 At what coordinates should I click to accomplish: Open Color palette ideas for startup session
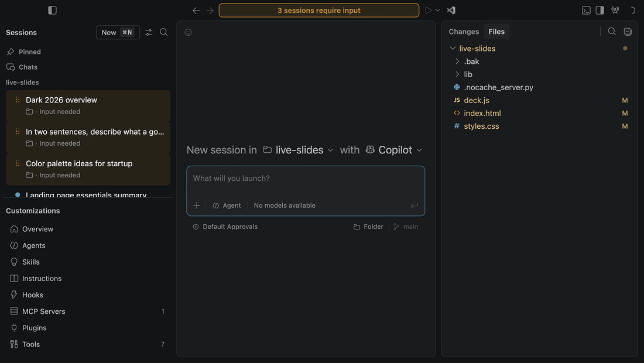[88, 169]
